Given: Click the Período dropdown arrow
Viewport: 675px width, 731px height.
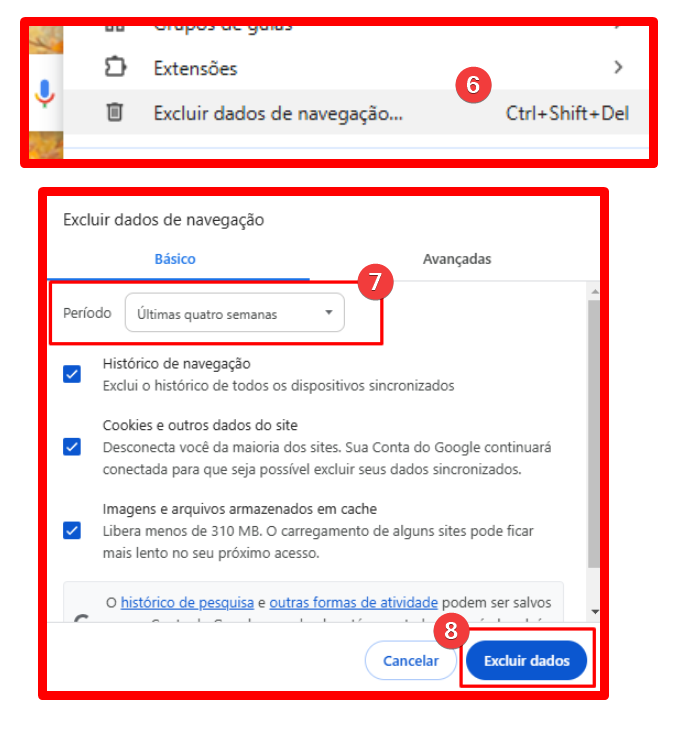Looking at the screenshot, I should coord(329,312).
